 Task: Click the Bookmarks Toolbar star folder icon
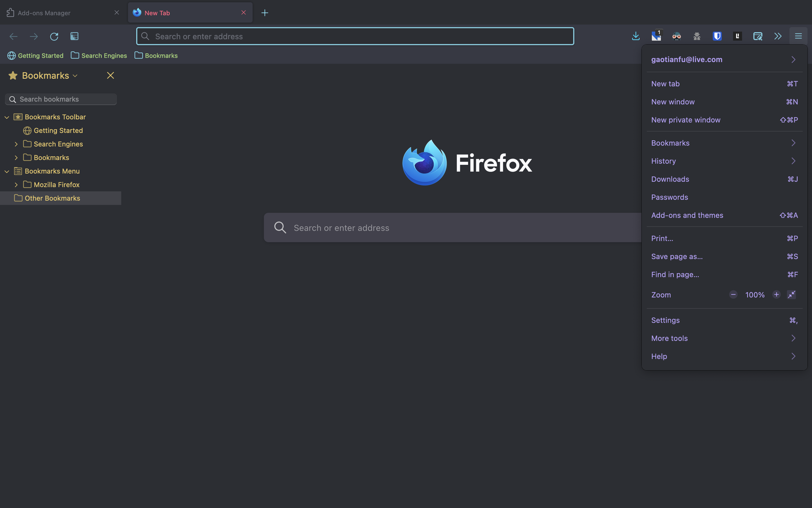pyautogui.click(x=18, y=117)
